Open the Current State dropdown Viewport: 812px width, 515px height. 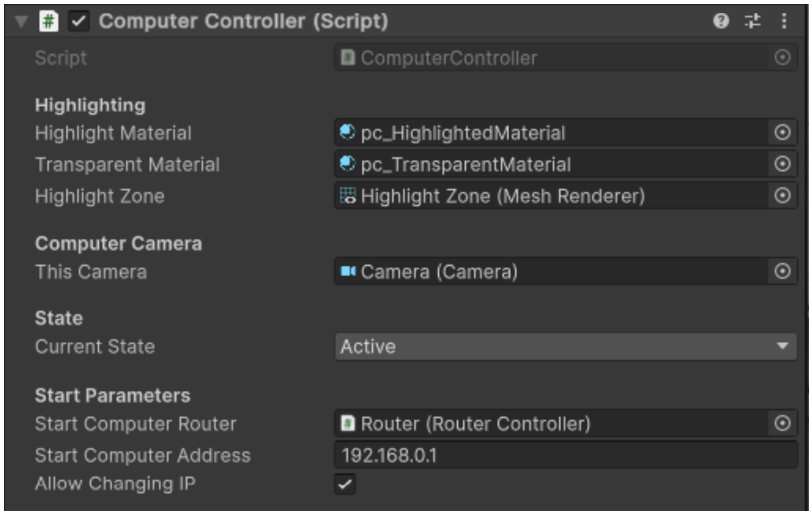tap(566, 344)
